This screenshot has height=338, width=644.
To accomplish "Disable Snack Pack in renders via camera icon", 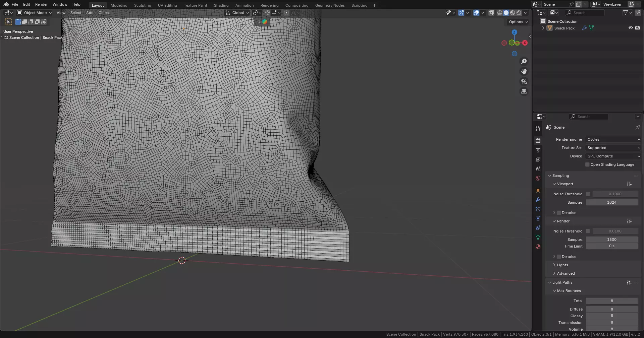I will tap(638, 28).
